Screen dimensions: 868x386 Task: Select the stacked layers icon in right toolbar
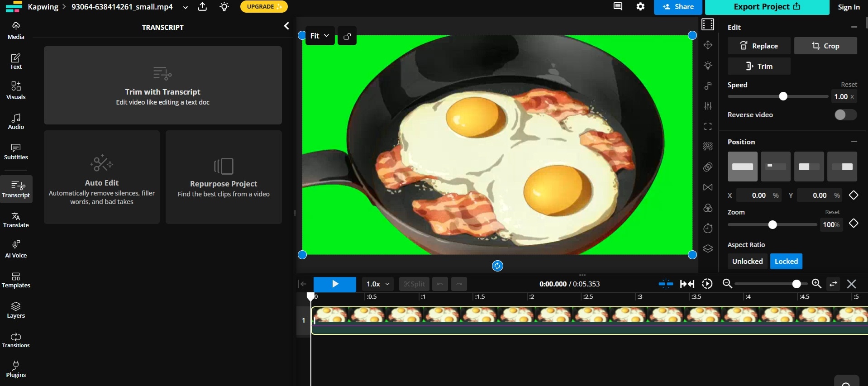tap(708, 249)
